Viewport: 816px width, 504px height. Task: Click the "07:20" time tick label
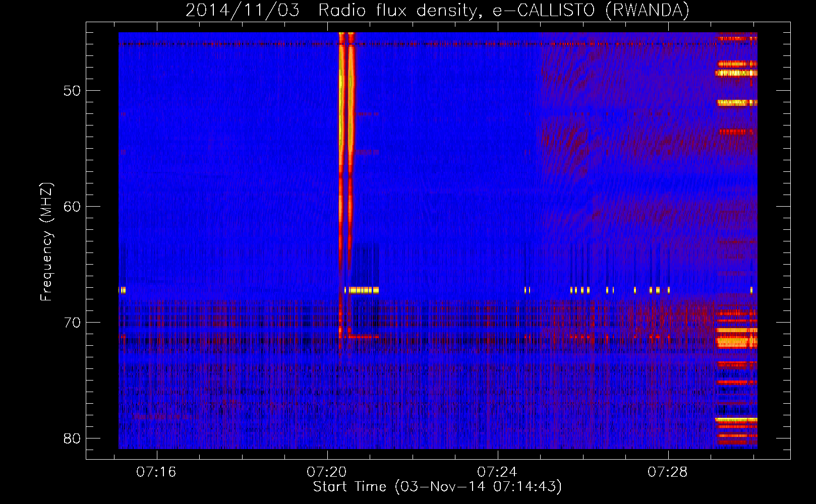[327, 472]
